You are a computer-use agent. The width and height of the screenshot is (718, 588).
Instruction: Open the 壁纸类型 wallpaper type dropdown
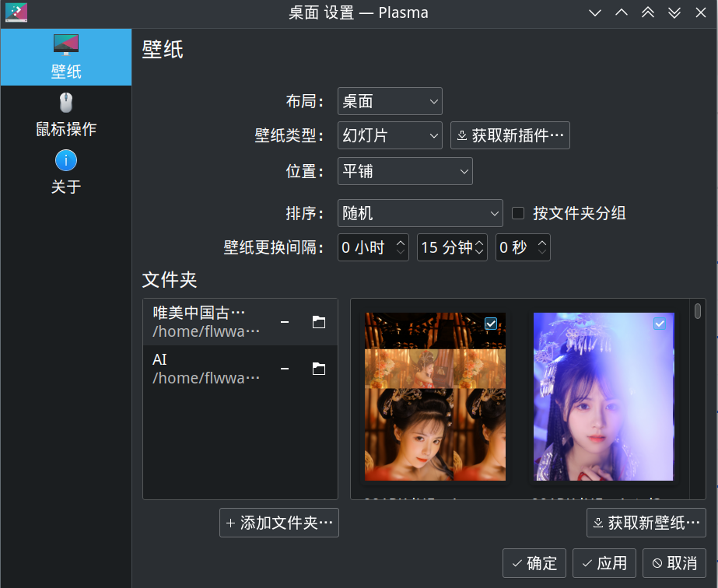[390, 135]
